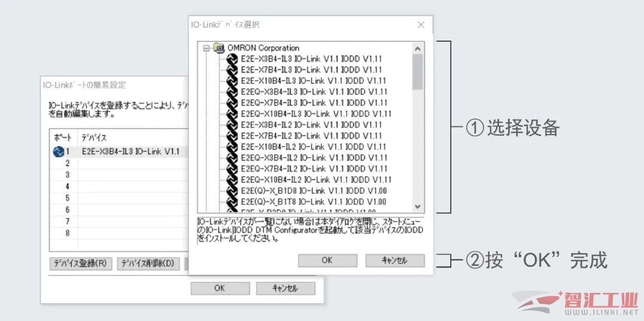Select port 3 row in the table
This screenshot has height=321, width=644.
[x=118, y=175]
